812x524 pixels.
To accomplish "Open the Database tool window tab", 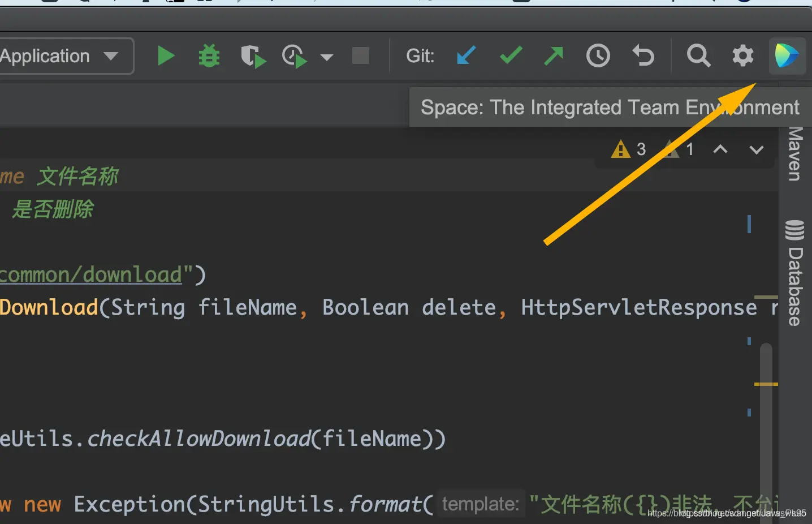I will pyautogui.click(x=795, y=273).
